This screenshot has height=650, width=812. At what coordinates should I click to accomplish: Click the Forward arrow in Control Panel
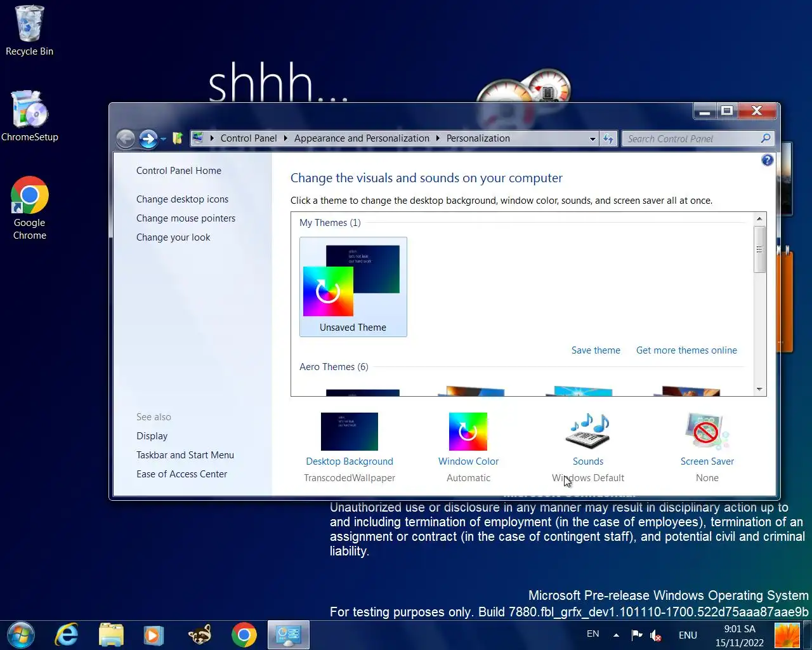pyautogui.click(x=148, y=138)
